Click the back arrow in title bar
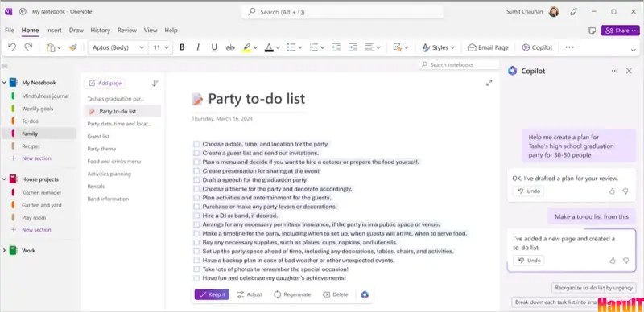Image resolution: width=644 pixels, height=312 pixels. 23,12
